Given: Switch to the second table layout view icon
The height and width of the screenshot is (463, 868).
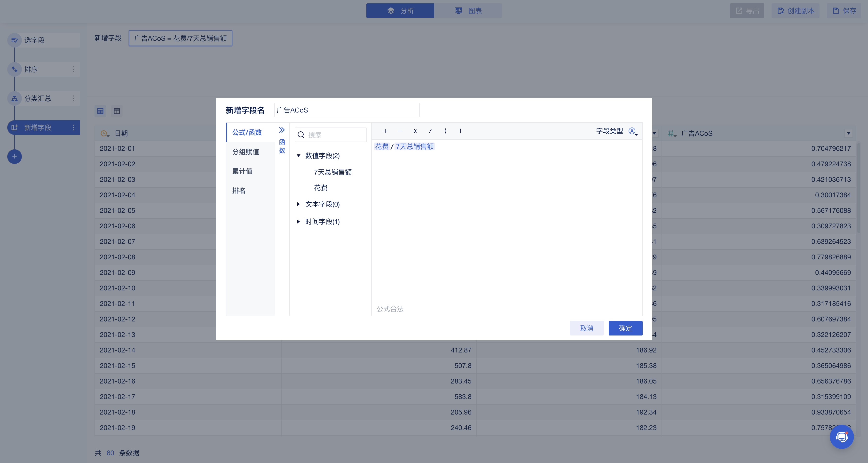Looking at the screenshot, I should tap(117, 111).
